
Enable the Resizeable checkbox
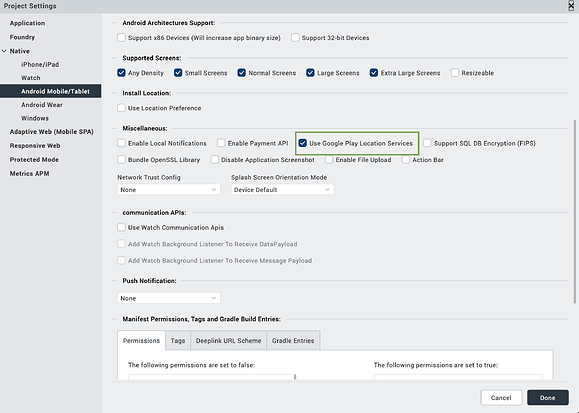pyautogui.click(x=455, y=73)
